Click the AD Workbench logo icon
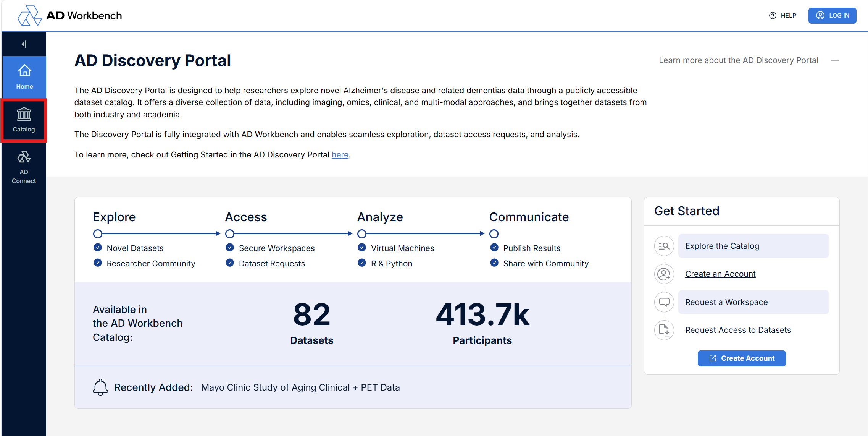The height and width of the screenshot is (436, 868). click(29, 16)
